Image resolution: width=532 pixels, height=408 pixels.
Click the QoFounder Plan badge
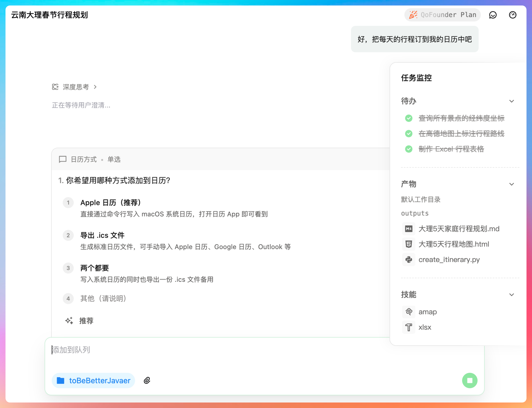click(x=442, y=15)
